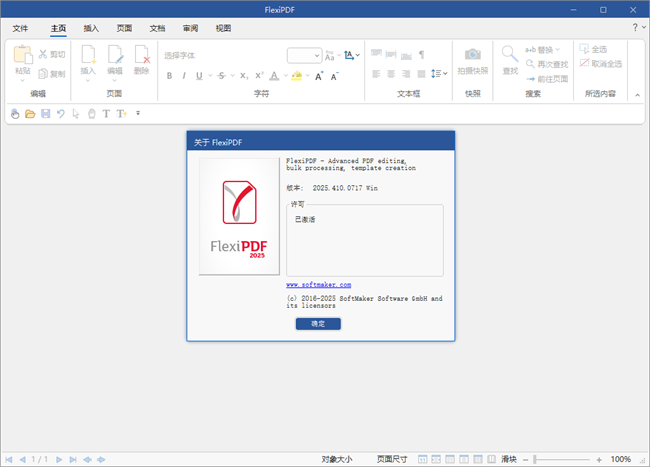The height and width of the screenshot is (467, 650).
Task: Toggle italic I formatting button
Action: pos(183,76)
